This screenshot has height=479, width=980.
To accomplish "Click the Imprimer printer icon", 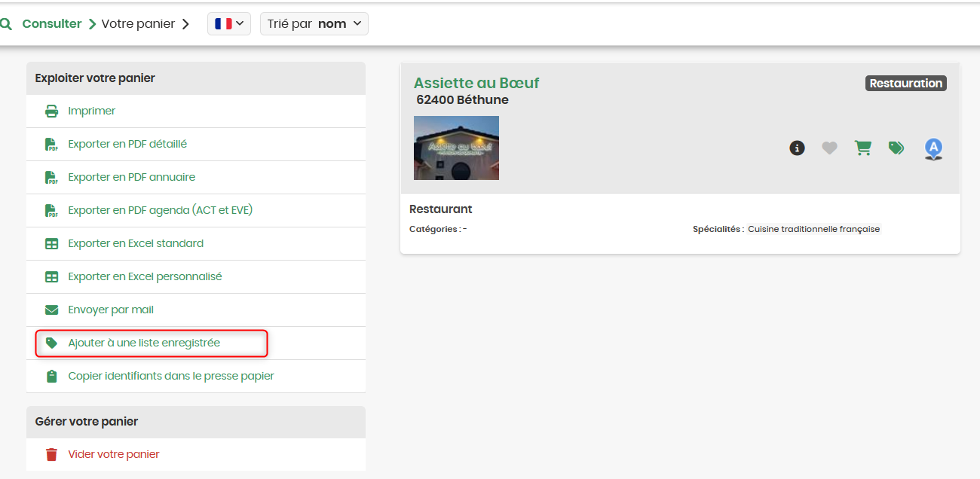I will 51,111.
